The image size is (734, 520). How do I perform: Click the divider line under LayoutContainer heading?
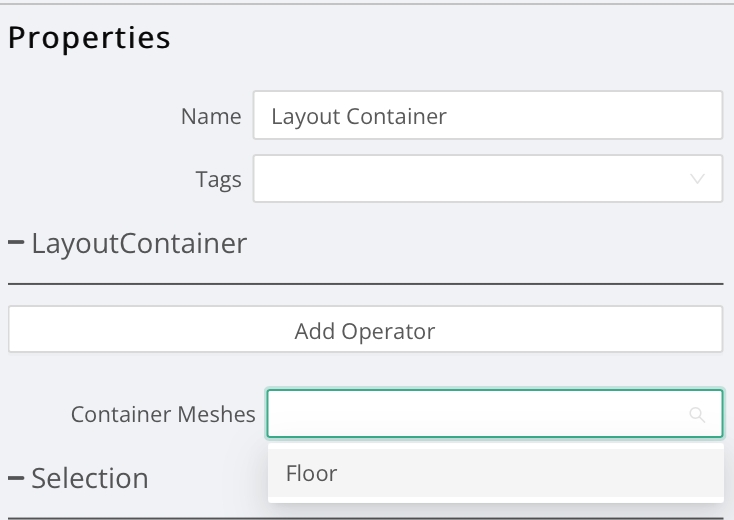365,284
